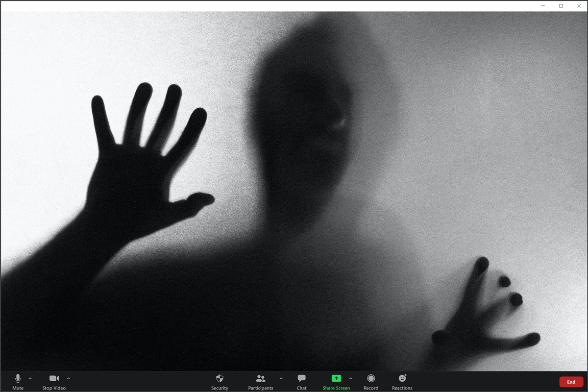
Task: Click the green Share Screen arrow icon
Action: coord(336,378)
